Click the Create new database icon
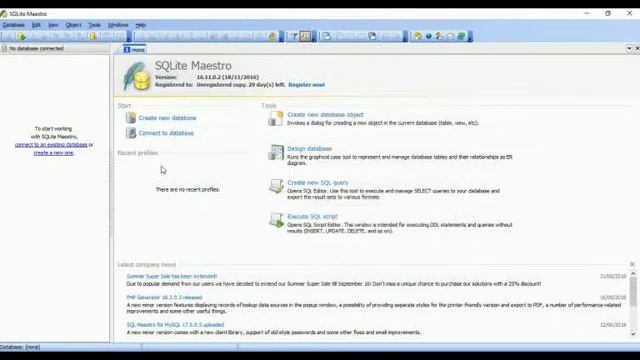The image size is (640, 360). [x=131, y=118]
